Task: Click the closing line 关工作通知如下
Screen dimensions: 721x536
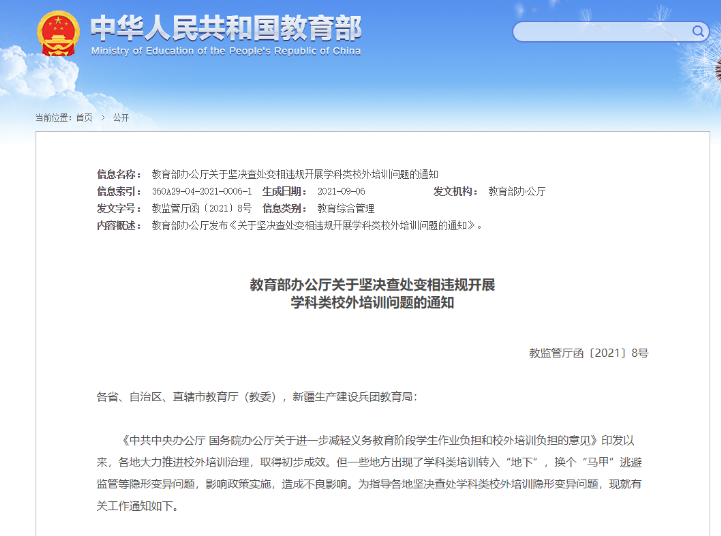Action: tap(137, 506)
